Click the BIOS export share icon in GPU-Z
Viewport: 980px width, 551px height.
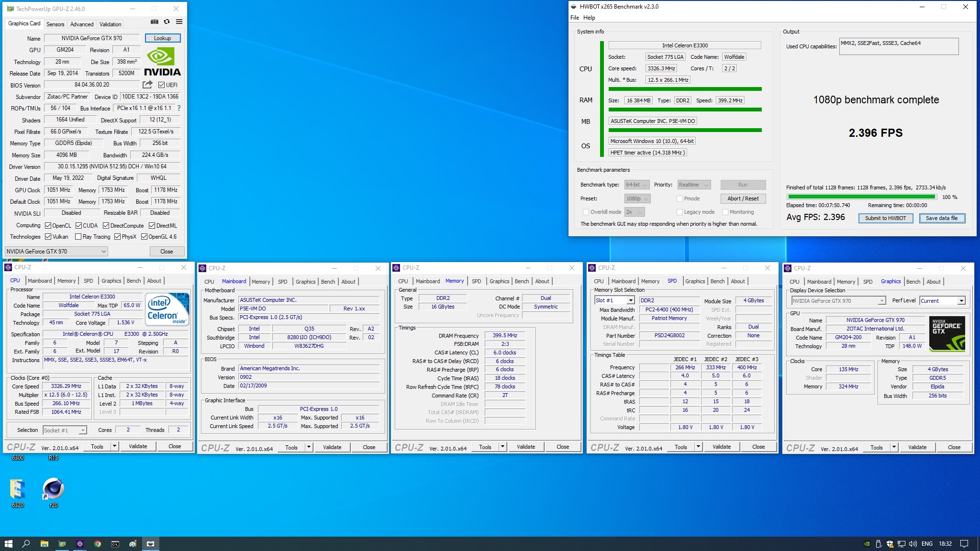click(x=147, y=85)
